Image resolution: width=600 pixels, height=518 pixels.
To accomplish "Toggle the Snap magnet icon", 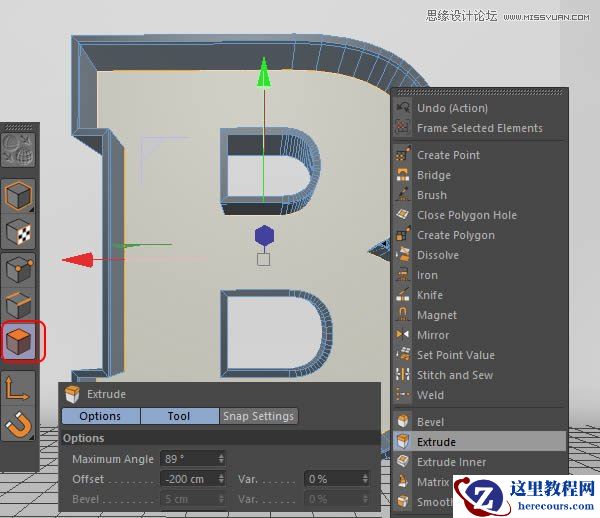I will pos(18,424).
